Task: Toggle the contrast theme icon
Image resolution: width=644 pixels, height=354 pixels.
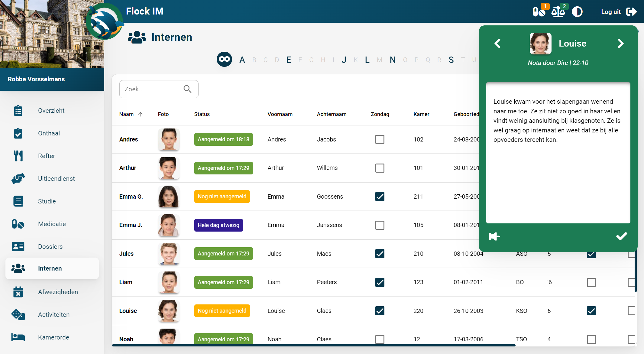Action: coord(577,12)
